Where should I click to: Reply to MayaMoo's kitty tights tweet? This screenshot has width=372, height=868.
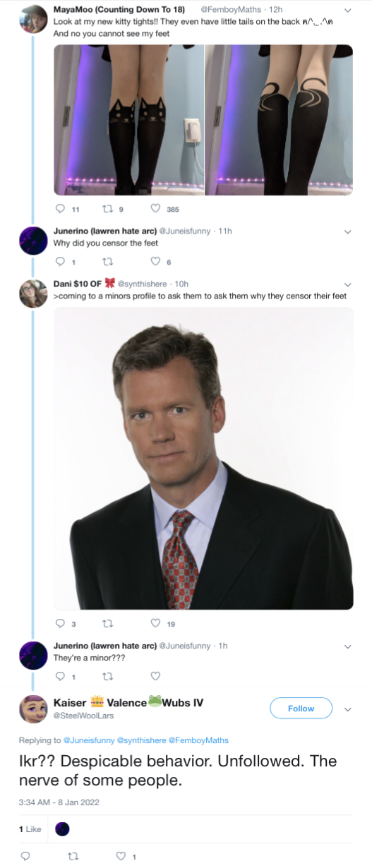[x=59, y=209]
